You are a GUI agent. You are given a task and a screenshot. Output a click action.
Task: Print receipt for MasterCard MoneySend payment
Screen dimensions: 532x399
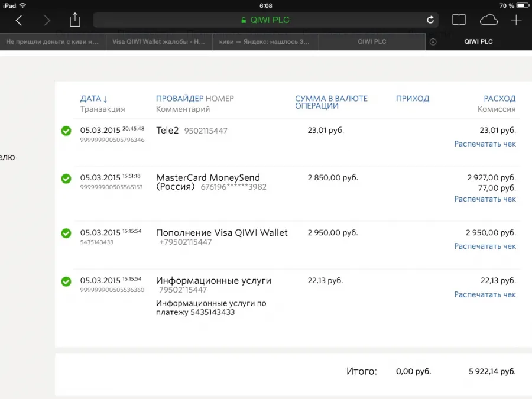pyautogui.click(x=485, y=199)
